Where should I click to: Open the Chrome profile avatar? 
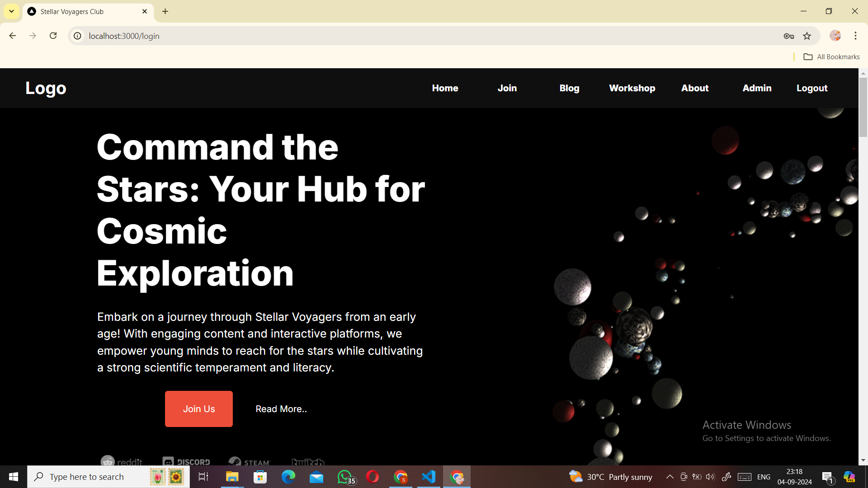pyautogui.click(x=835, y=36)
